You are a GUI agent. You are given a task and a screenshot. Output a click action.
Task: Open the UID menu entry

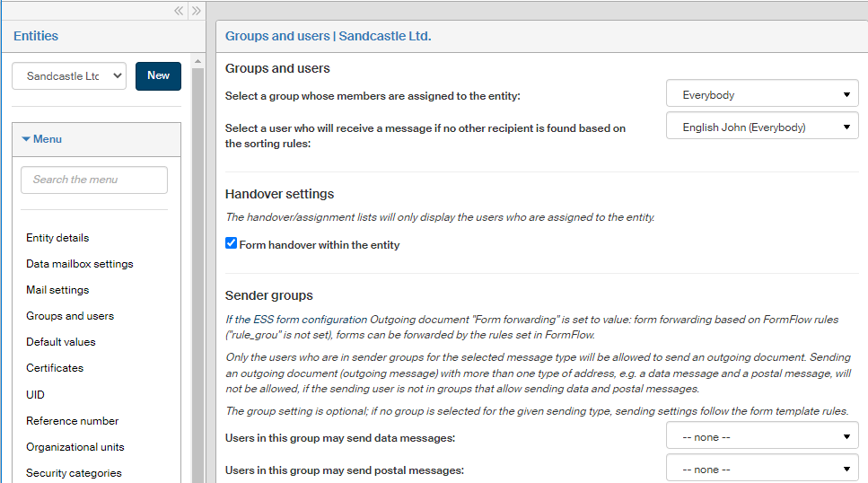point(35,395)
